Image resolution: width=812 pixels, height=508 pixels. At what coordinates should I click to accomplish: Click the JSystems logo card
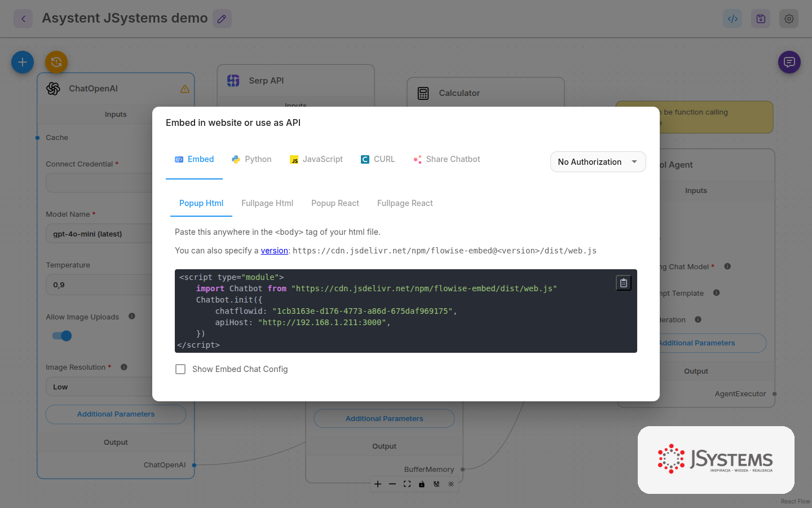pyautogui.click(x=716, y=459)
